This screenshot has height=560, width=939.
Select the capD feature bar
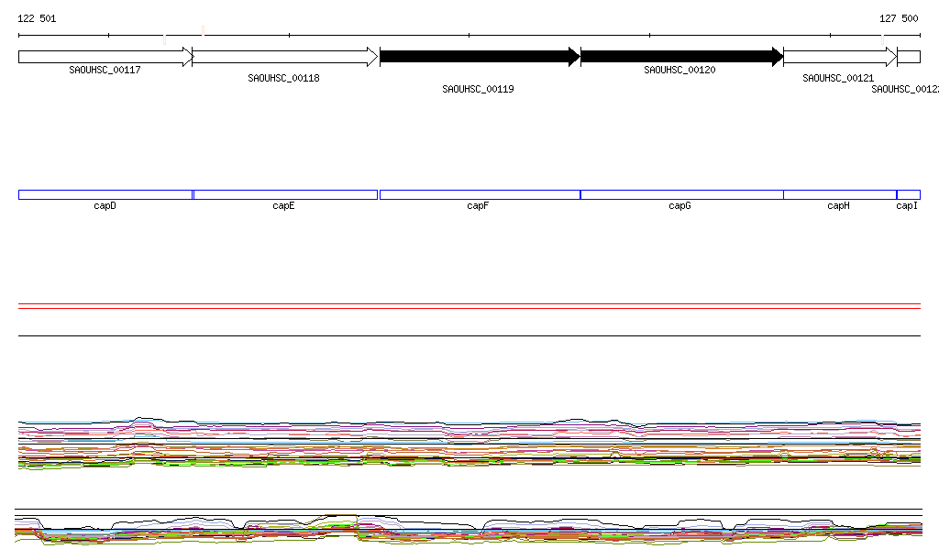pos(105,194)
